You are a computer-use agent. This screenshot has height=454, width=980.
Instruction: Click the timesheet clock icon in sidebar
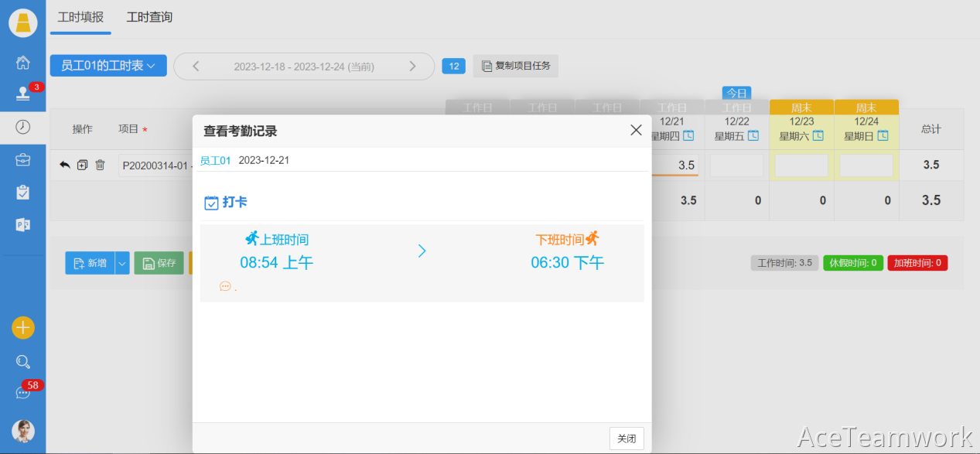click(x=23, y=127)
